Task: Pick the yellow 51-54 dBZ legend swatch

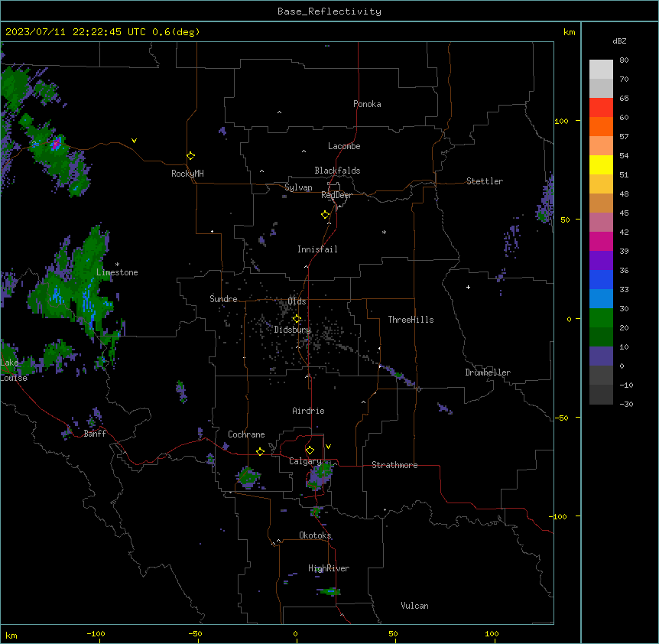Action: pyautogui.click(x=601, y=164)
